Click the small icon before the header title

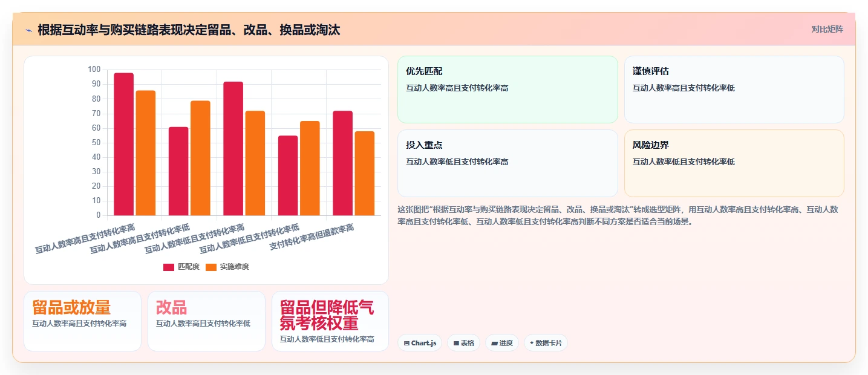pos(28,30)
